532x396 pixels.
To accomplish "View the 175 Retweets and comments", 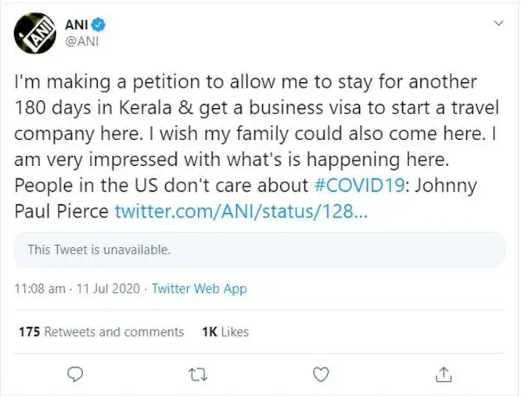I will [102, 332].
